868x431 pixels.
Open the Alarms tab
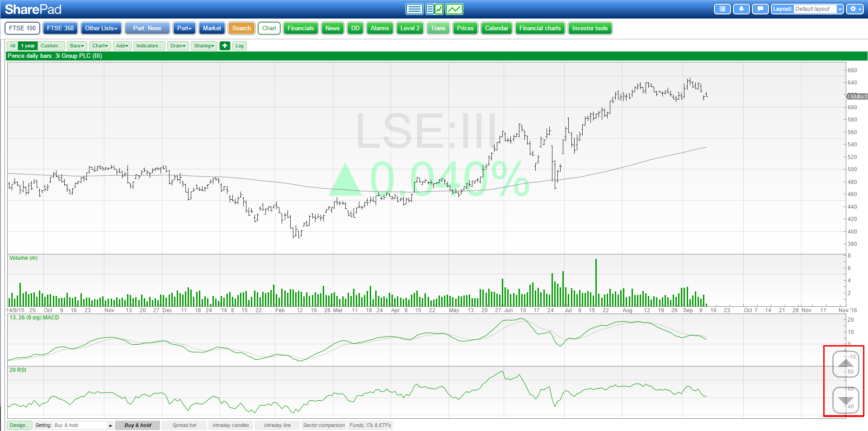(380, 28)
